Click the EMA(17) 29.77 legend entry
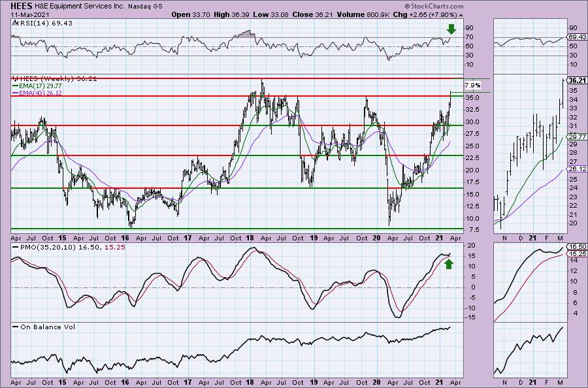The image size is (588, 388). 41,86
